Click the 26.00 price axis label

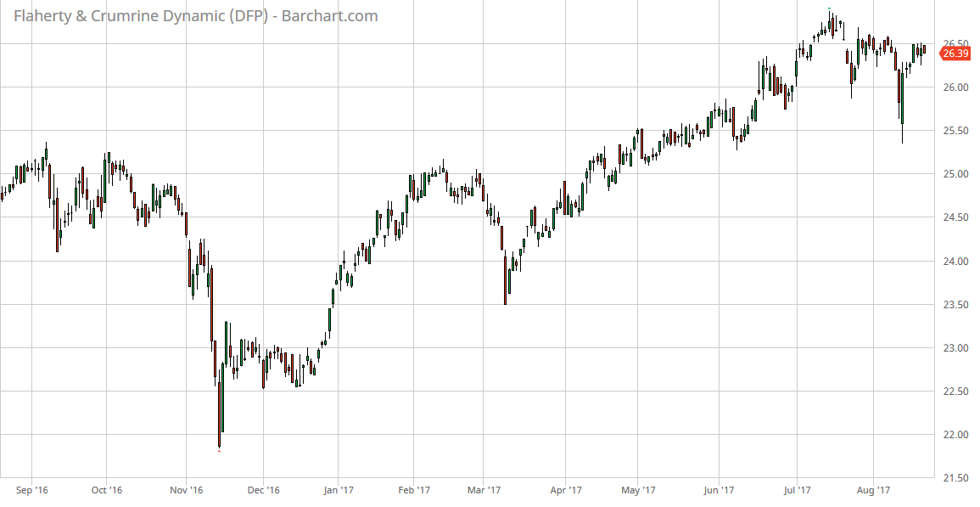point(956,87)
